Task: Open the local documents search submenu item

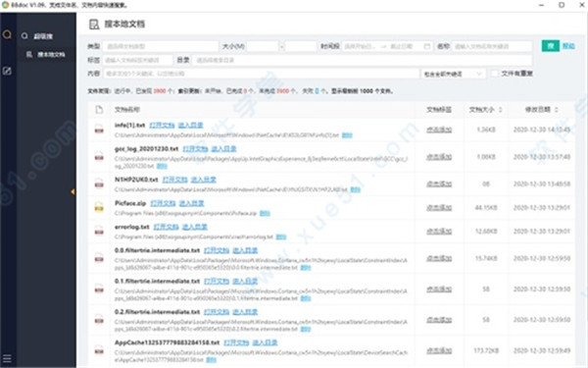Action: 45,54
